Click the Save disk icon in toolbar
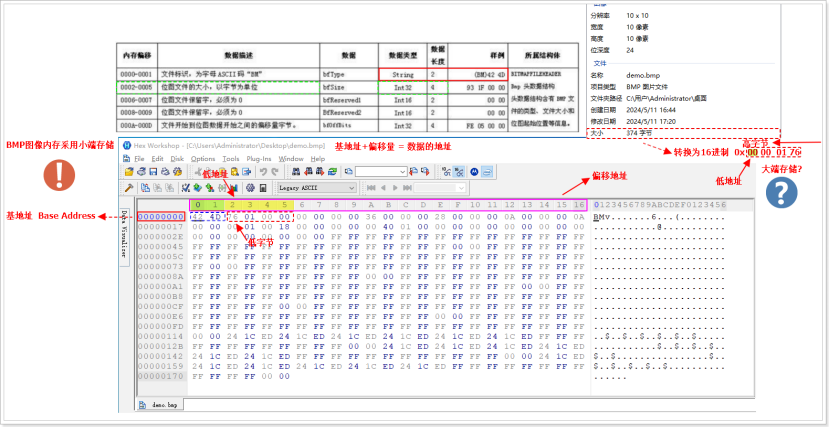The height and width of the screenshot is (428, 829). click(153, 172)
